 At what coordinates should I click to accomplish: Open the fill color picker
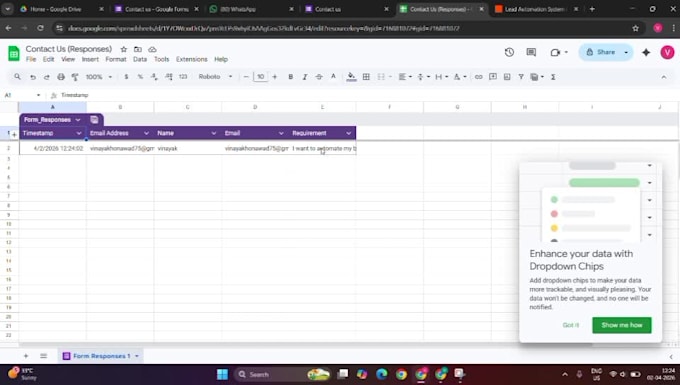pos(351,77)
